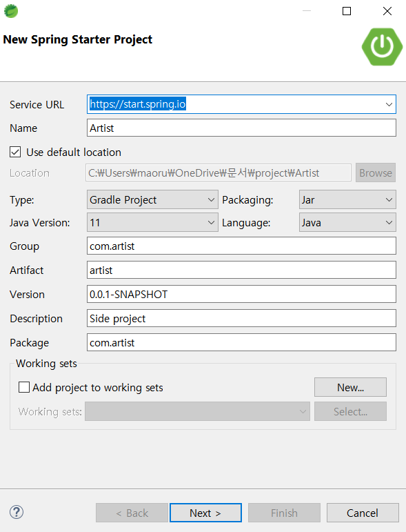The image size is (406, 532).
Task: Click the New Spring Starter Project heading
Action: click(x=78, y=40)
